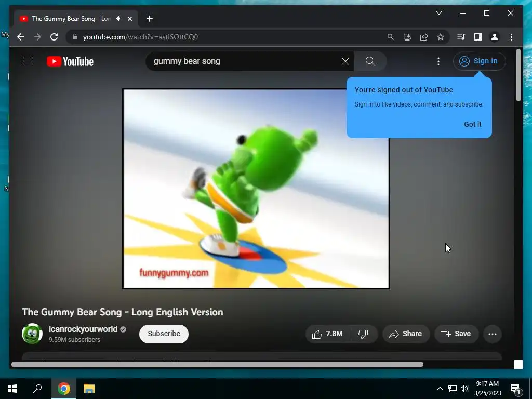Click Chrome icon on taskbar
This screenshot has height=399, width=532.
64,389
